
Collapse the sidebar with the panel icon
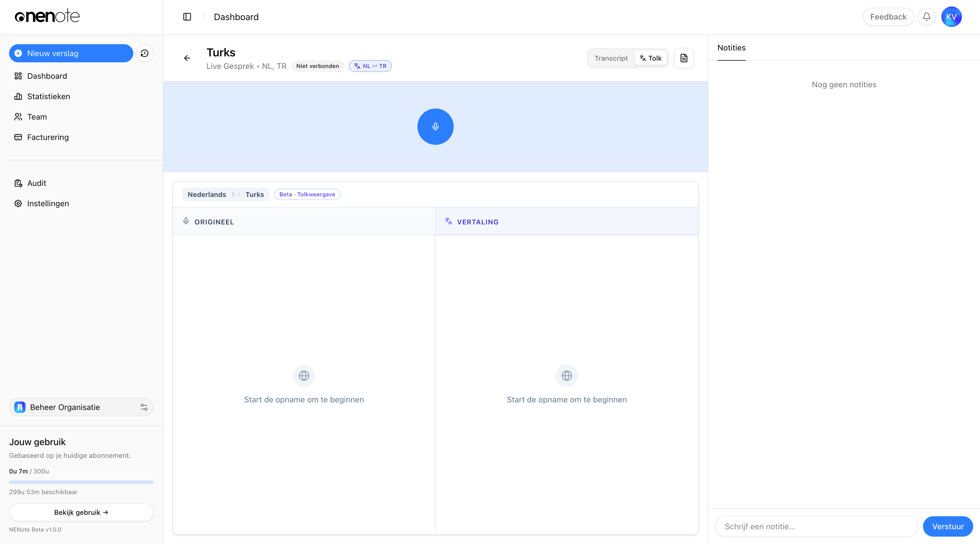tap(187, 17)
